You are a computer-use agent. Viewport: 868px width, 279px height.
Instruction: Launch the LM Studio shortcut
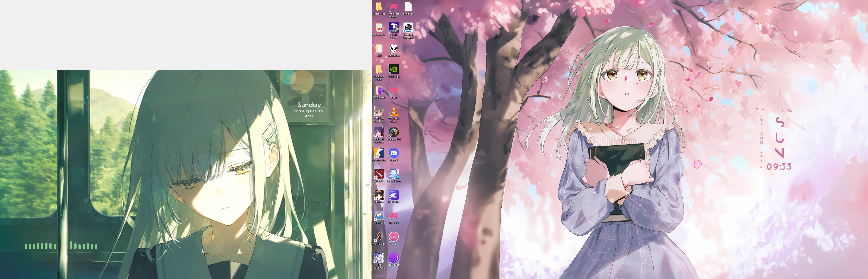click(394, 196)
